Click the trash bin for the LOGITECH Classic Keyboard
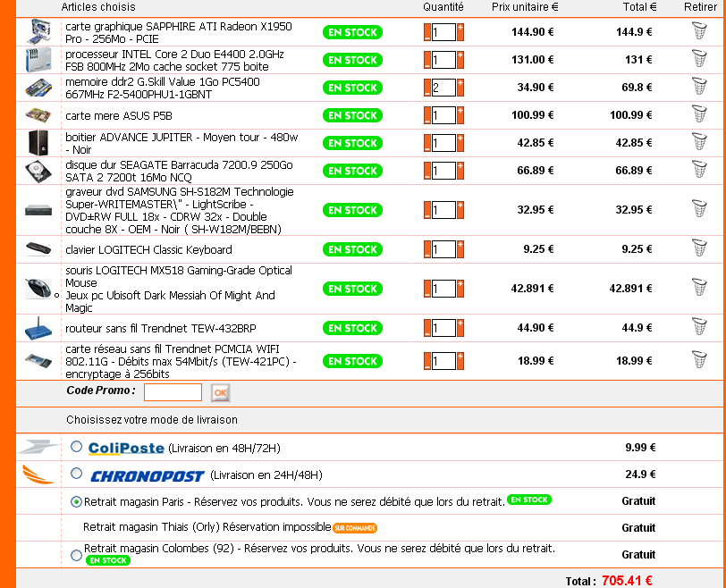 coord(699,248)
